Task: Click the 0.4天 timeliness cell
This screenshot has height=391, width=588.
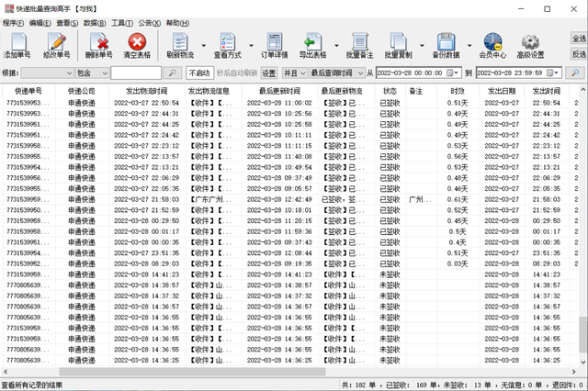Action: (x=458, y=242)
